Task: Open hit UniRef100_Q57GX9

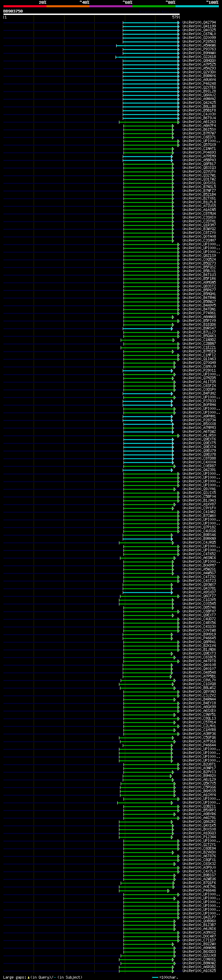Action: 199,145
